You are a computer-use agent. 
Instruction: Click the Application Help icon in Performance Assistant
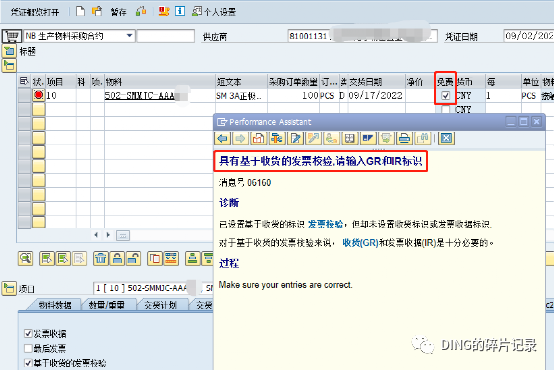click(259, 139)
